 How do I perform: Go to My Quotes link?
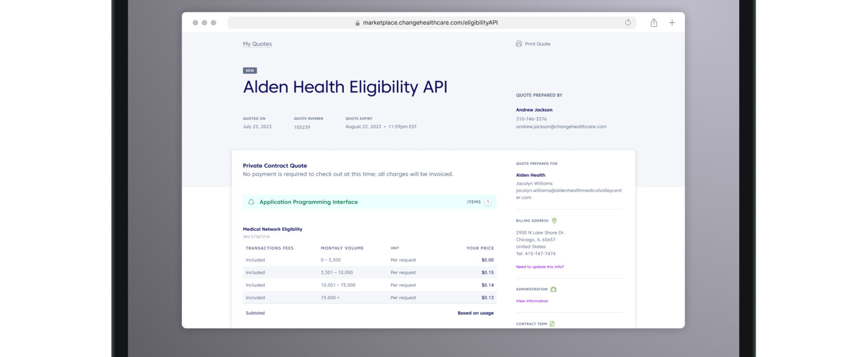point(257,44)
